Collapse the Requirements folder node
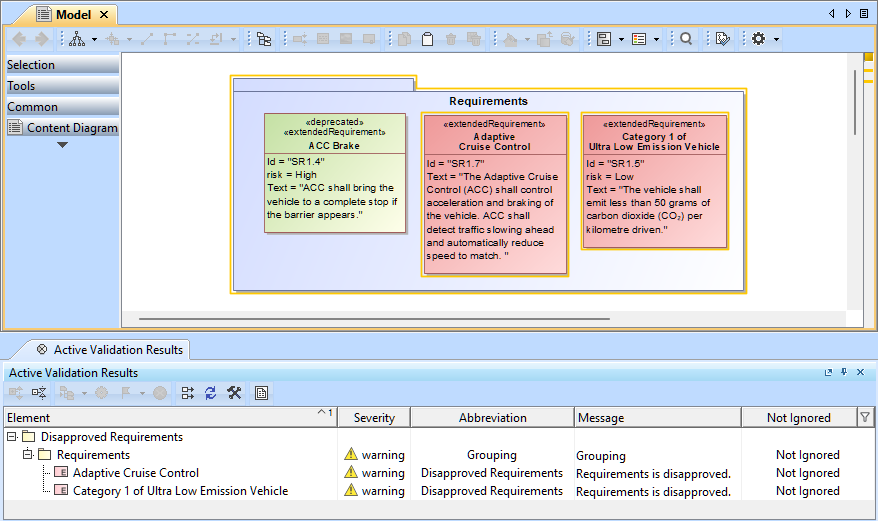Screen dimensions: 878x521 [x=28, y=455]
